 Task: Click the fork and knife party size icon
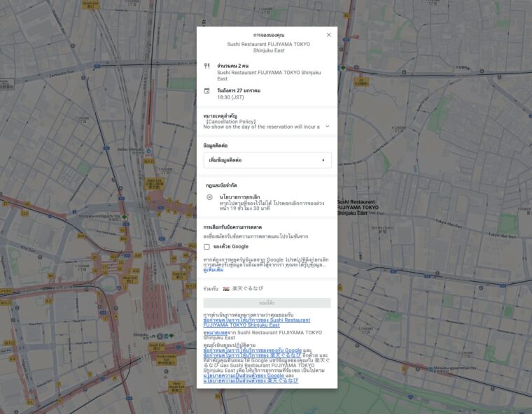pyautogui.click(x=206, y=66)
